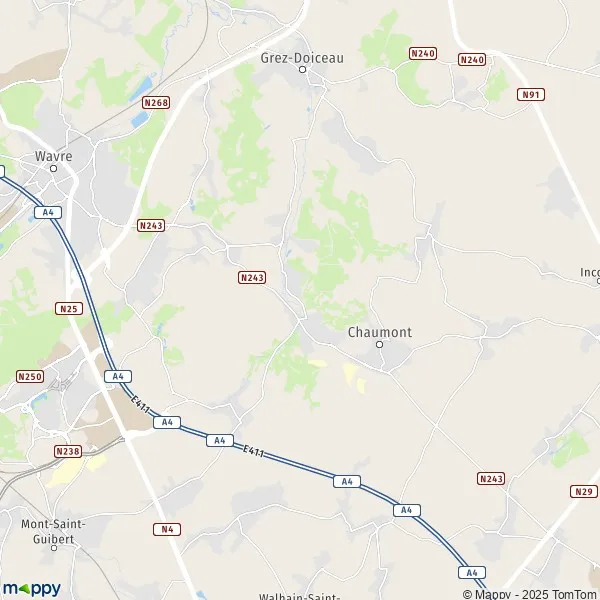
Task: Click the N238 road shield
Action: (68, 452)
